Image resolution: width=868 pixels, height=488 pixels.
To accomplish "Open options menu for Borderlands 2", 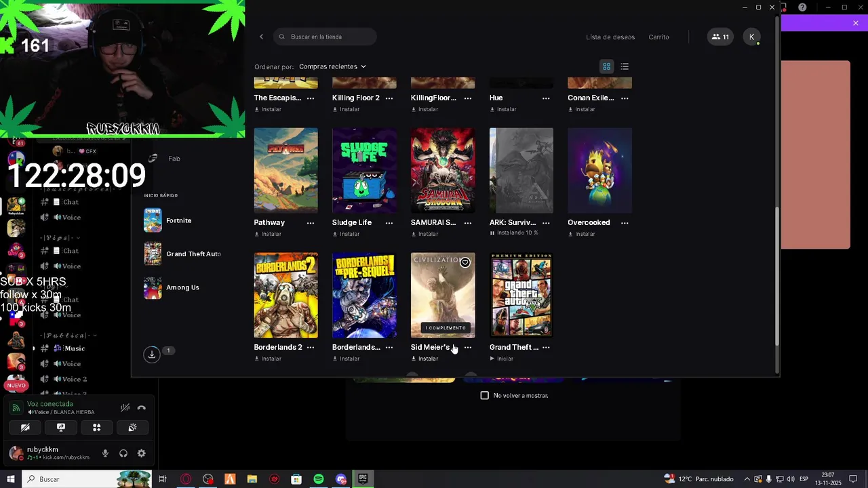I will (x=311, y=347).
